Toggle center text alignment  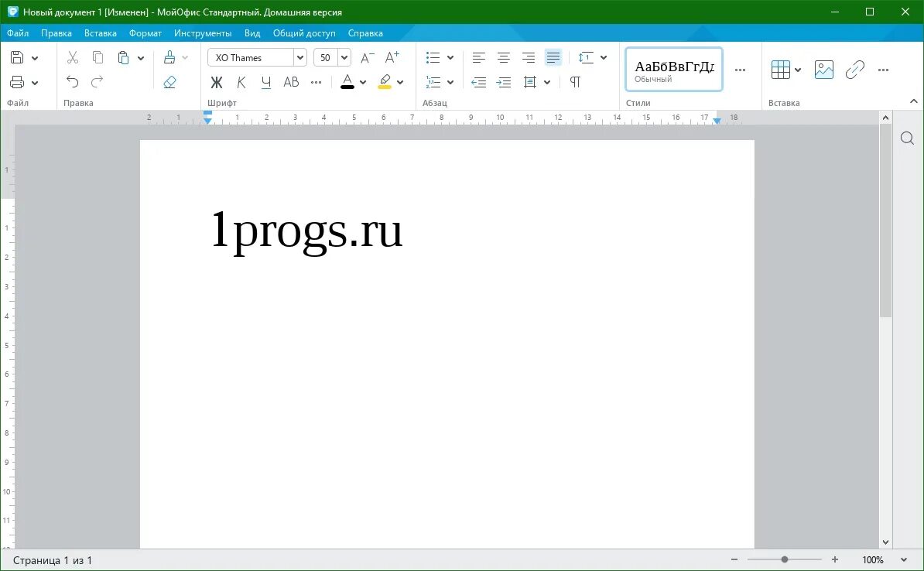pyautogui.click(x=504, y=57)
